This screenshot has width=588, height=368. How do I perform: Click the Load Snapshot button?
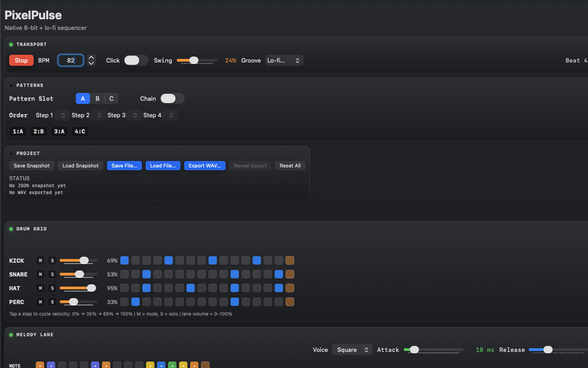[80, 166]
